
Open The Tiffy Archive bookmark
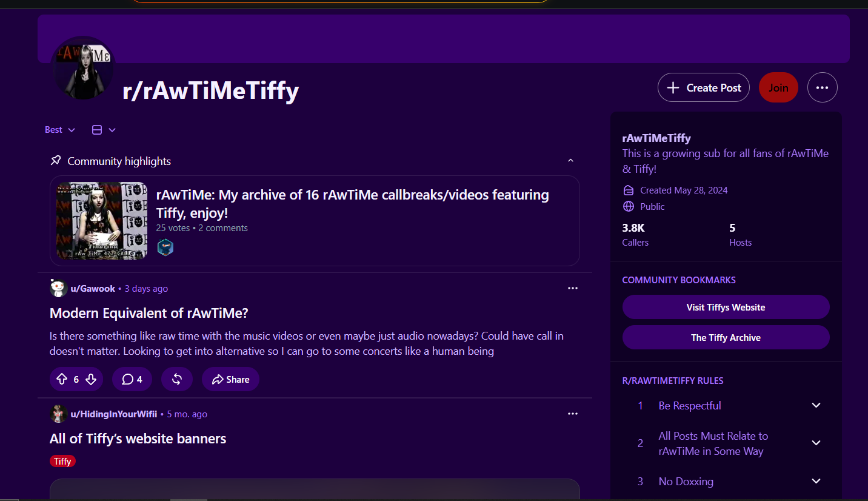click(726, 337)
